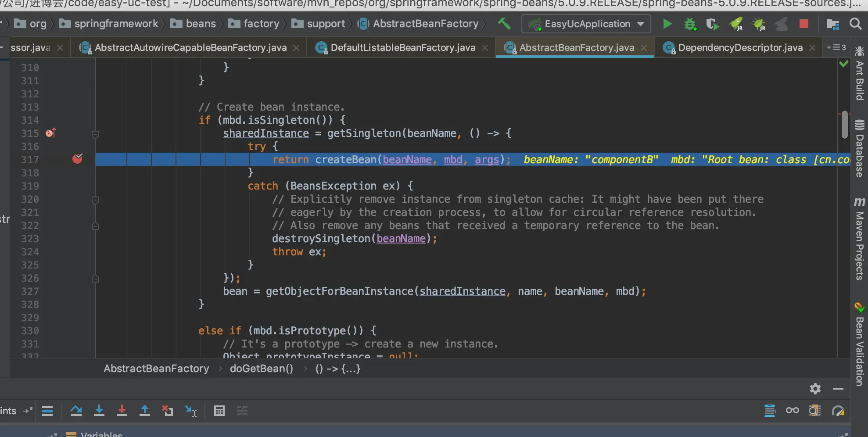Screen dimensions: 868x437
Task: Show the hidden editor tabs list
Action: coord(836,47)
